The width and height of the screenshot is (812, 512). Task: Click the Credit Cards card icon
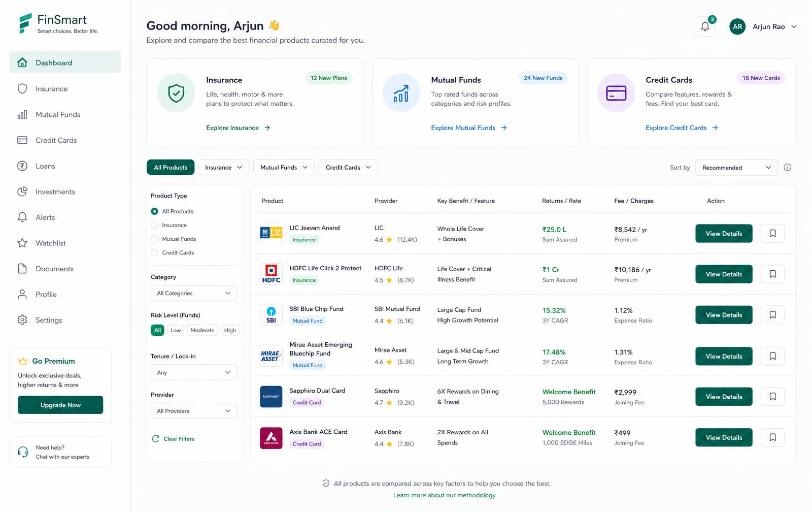pos(616,93)
